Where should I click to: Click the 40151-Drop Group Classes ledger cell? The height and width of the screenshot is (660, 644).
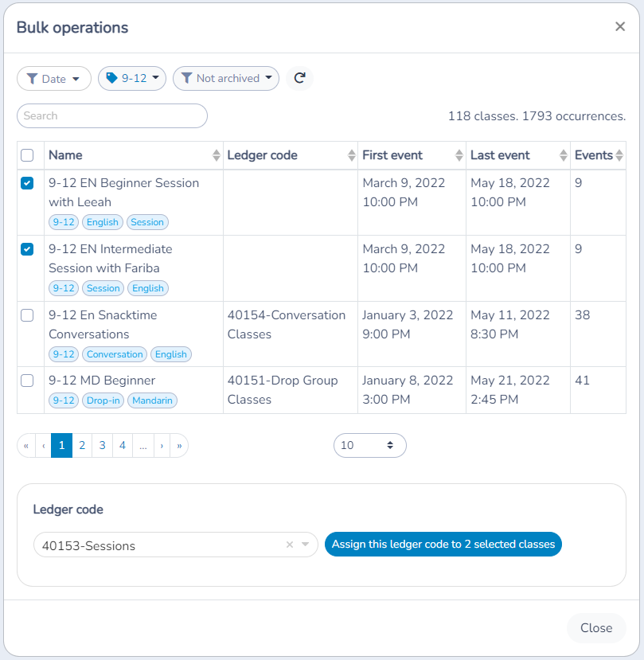point(291,390)
